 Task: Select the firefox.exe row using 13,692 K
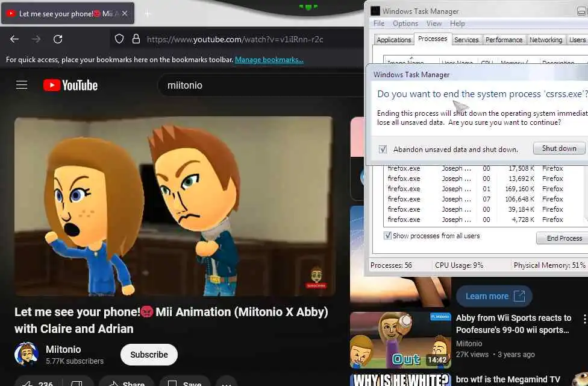click(483, 179)
